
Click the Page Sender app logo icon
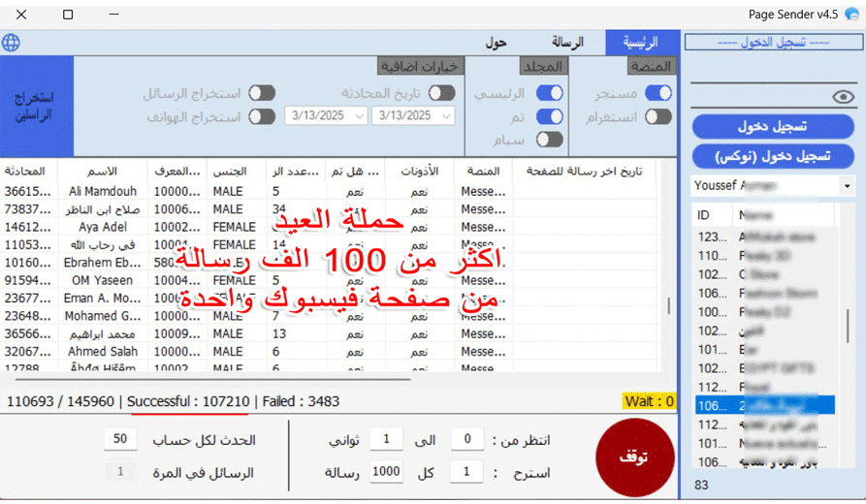851,14
